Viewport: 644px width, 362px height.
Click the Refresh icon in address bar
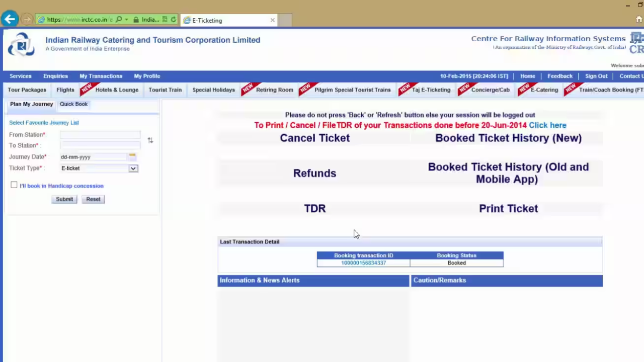pos(173,20)
